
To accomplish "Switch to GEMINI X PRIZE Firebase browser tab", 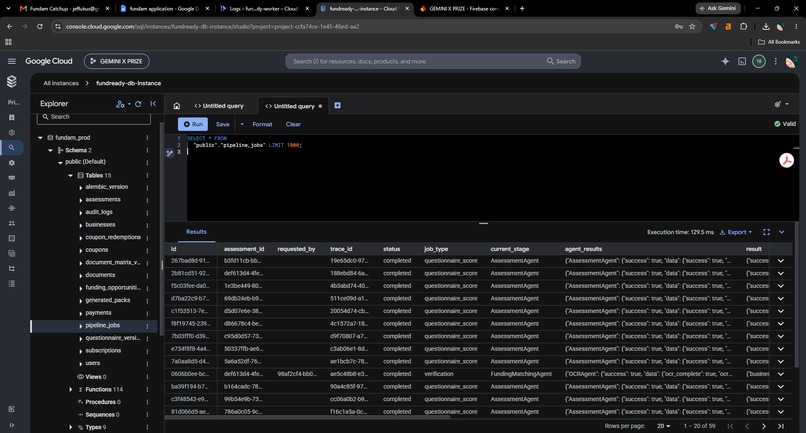I will 464,9.
